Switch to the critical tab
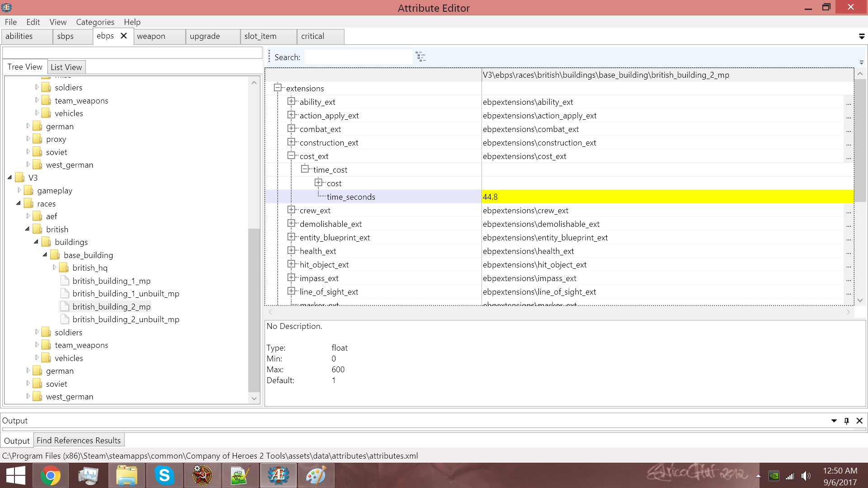Viewport: 868px width, 488px height. [x=320, y=36]
